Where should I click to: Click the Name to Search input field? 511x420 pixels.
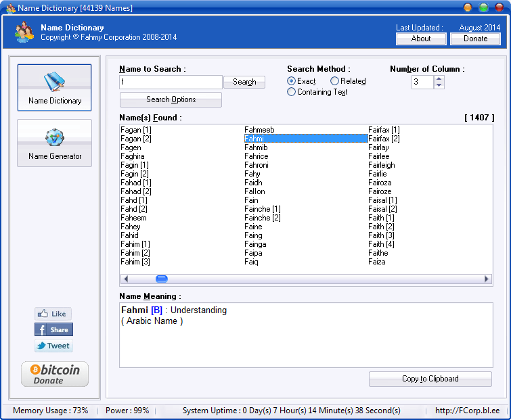[x=171, y=82]
